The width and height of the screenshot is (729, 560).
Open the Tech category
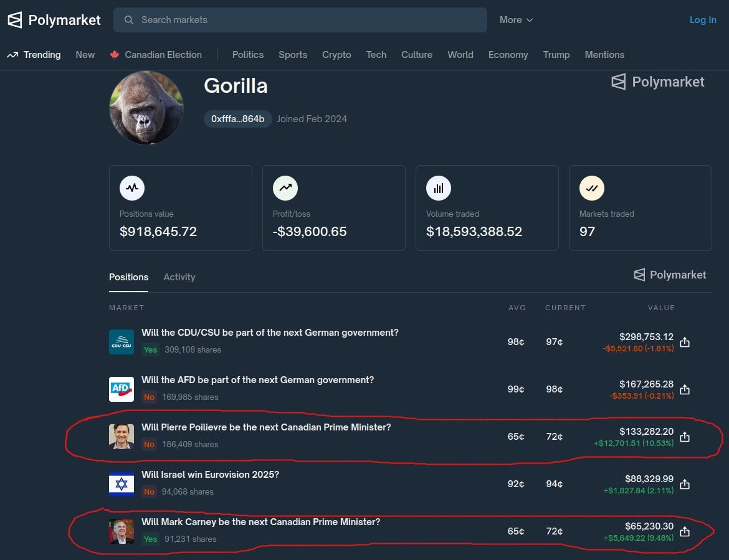coord(376,55)
